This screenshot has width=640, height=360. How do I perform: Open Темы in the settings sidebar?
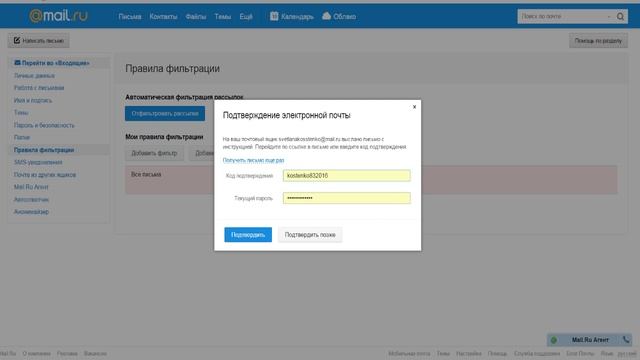click(21, 112)
